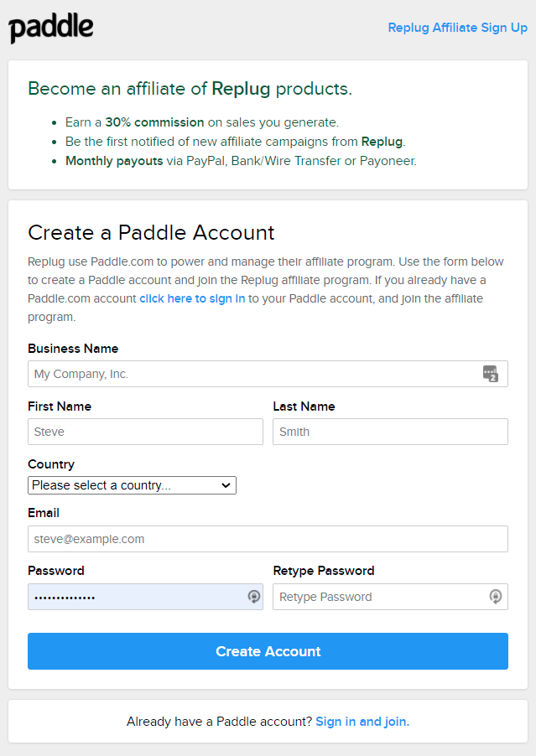
Task: Click the Business Name label
Action: [x=73, y=349]
